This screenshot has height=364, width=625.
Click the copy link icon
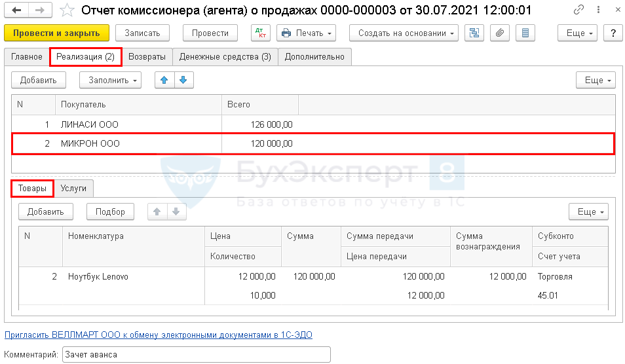(579, 10)
